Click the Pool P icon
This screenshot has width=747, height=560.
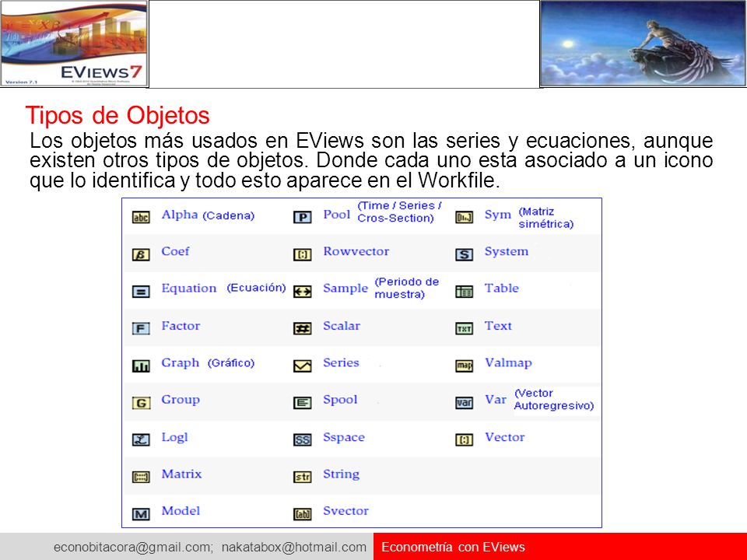point(303,217)
